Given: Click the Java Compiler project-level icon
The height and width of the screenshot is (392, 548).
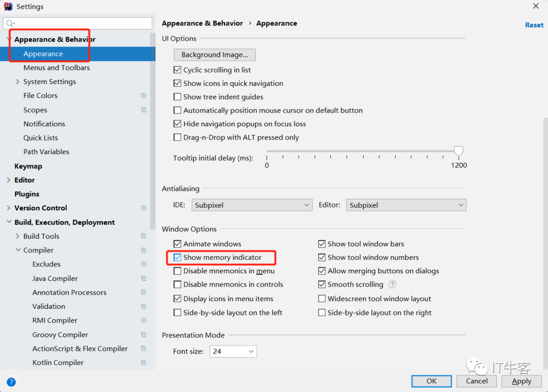Looking at the screenshot, I should (144, 278).
